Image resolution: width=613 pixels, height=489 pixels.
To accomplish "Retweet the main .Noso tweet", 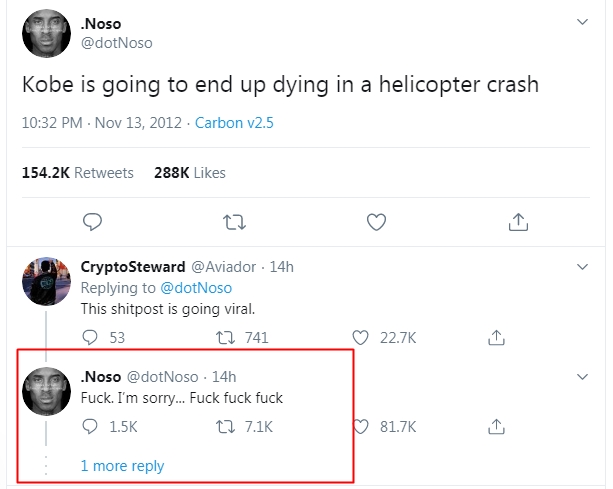I will [234, 222].
